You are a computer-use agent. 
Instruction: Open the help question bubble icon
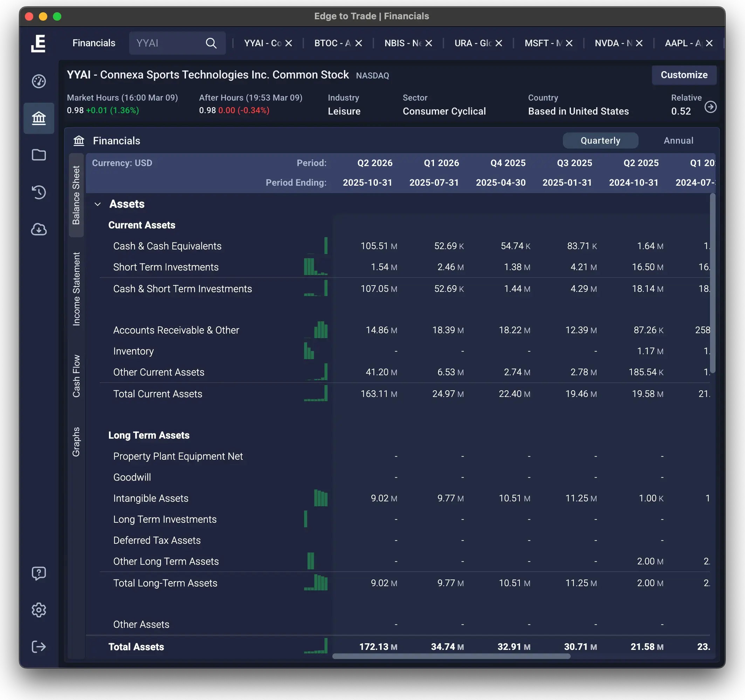39,573
